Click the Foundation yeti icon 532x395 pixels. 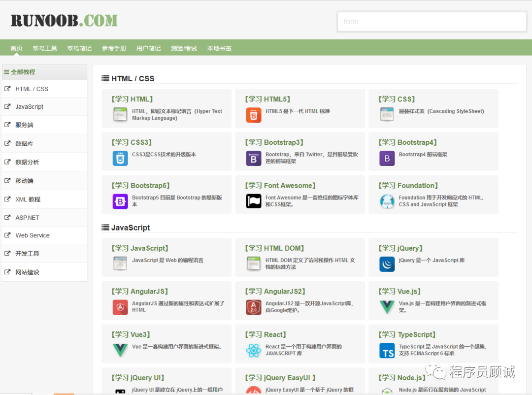coord(387,201)
